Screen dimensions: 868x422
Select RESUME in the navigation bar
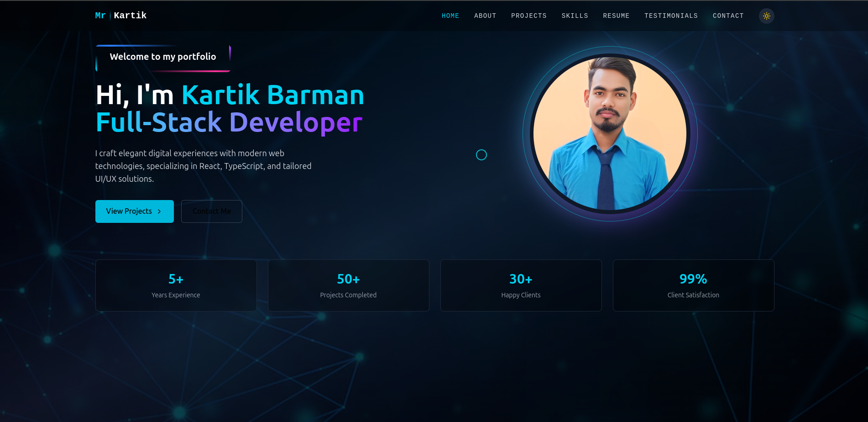[616, 16]
